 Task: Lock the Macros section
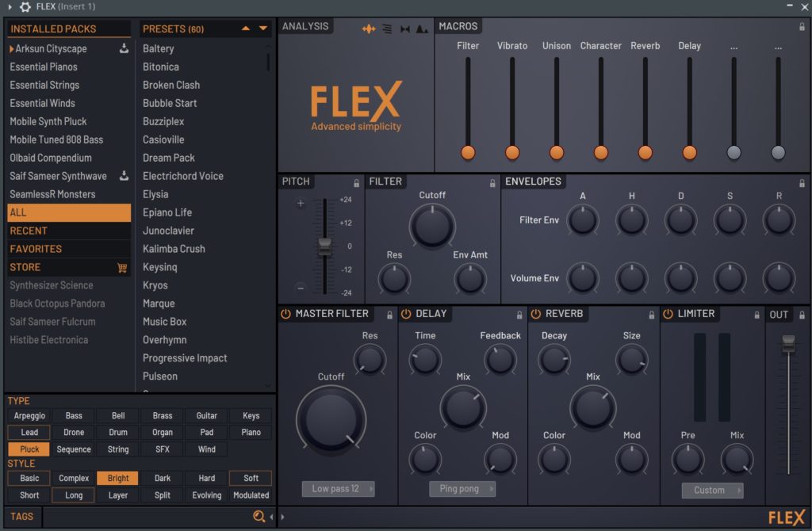click(x=802, y=27)
